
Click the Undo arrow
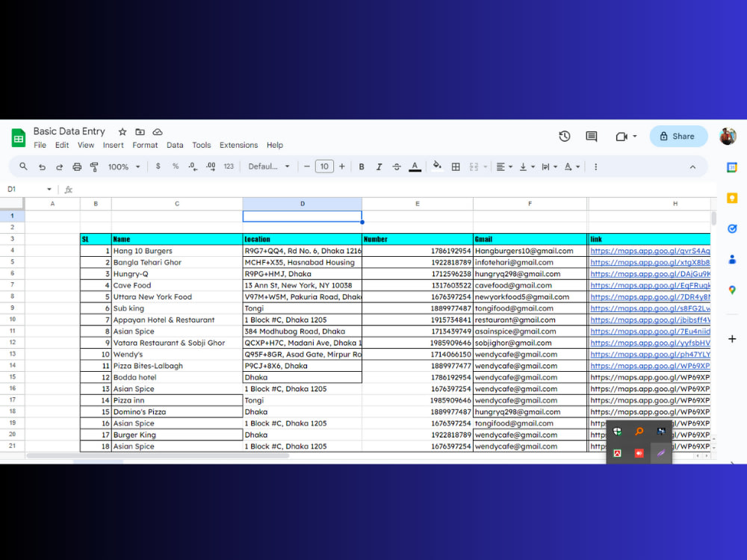[x=42, y=167]
